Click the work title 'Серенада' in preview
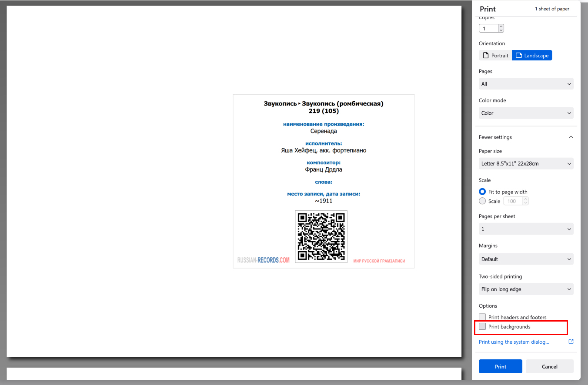This screenshot has height=385, width=588. pos(324,131)
